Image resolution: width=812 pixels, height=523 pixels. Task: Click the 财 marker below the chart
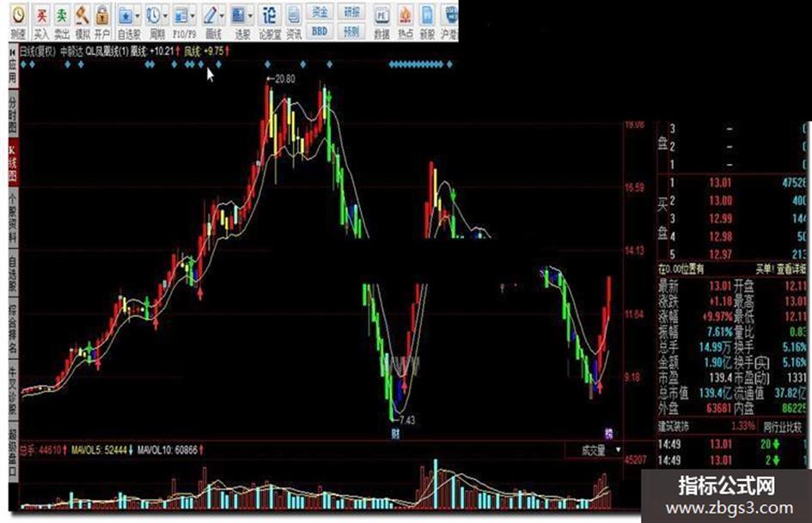click(395, 434)
